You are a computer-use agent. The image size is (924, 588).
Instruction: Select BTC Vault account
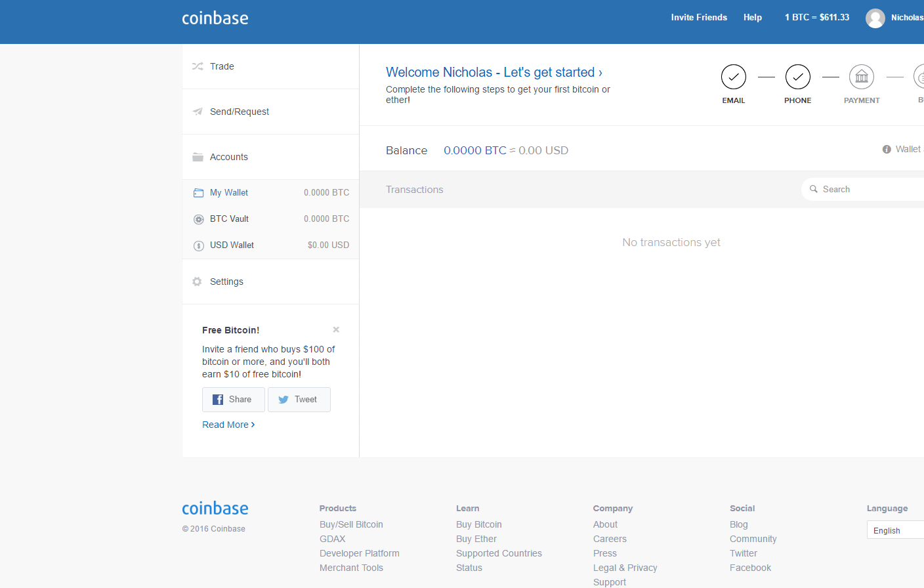[270, 219]
